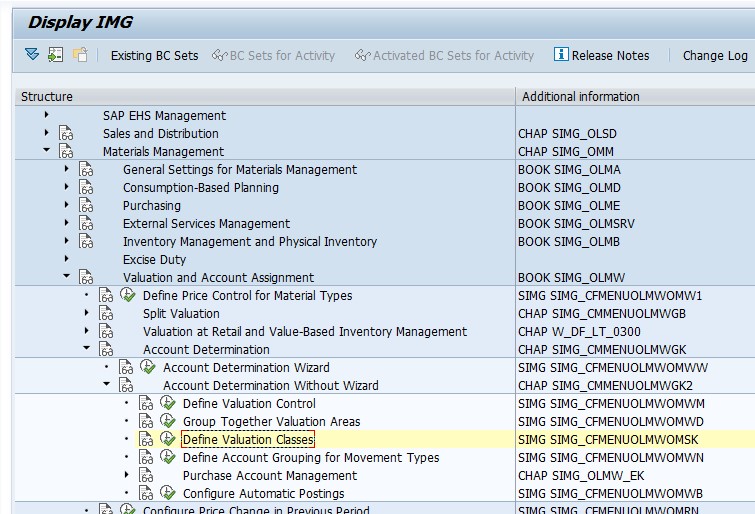
Task: Click BOOK SIMG_OLMW info cell
Action: coord(571,278)
